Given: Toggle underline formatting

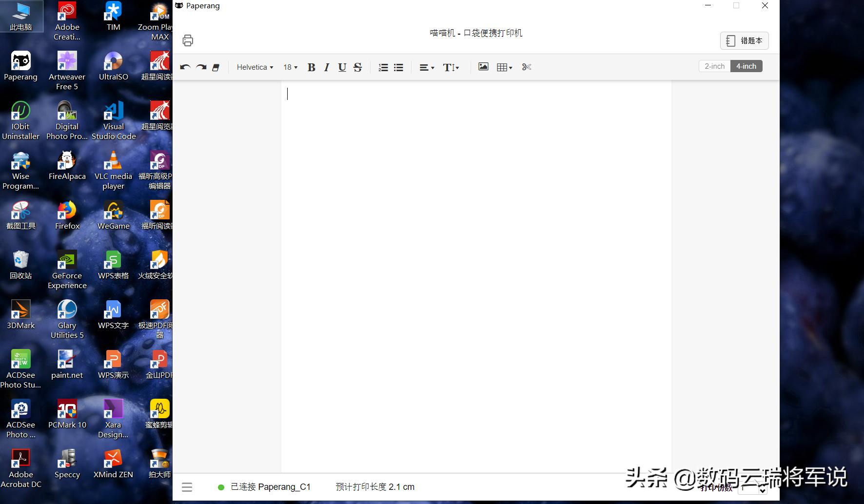Looking at the screenshot, I should (342, 67).
